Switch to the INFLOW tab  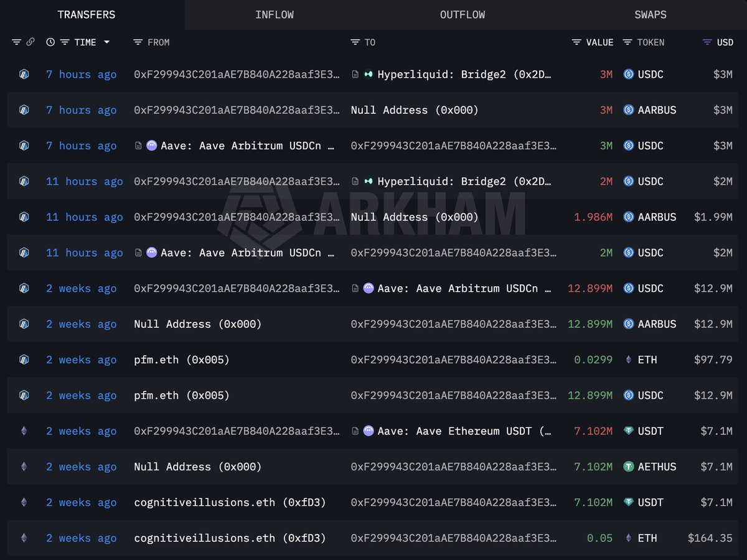click(274, 15)
